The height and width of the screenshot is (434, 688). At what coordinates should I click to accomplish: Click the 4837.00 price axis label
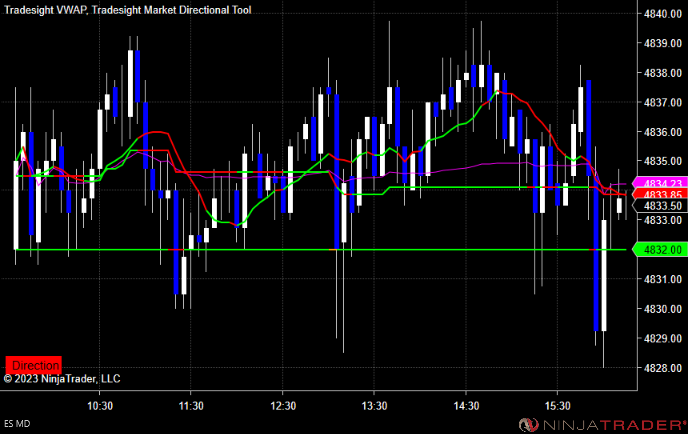(663, 102)
